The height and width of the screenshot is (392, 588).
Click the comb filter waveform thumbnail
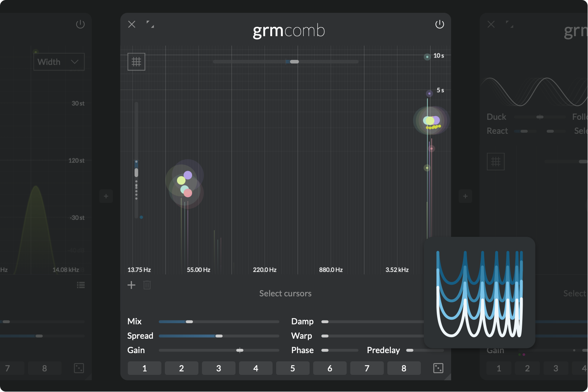click(479, 292)
